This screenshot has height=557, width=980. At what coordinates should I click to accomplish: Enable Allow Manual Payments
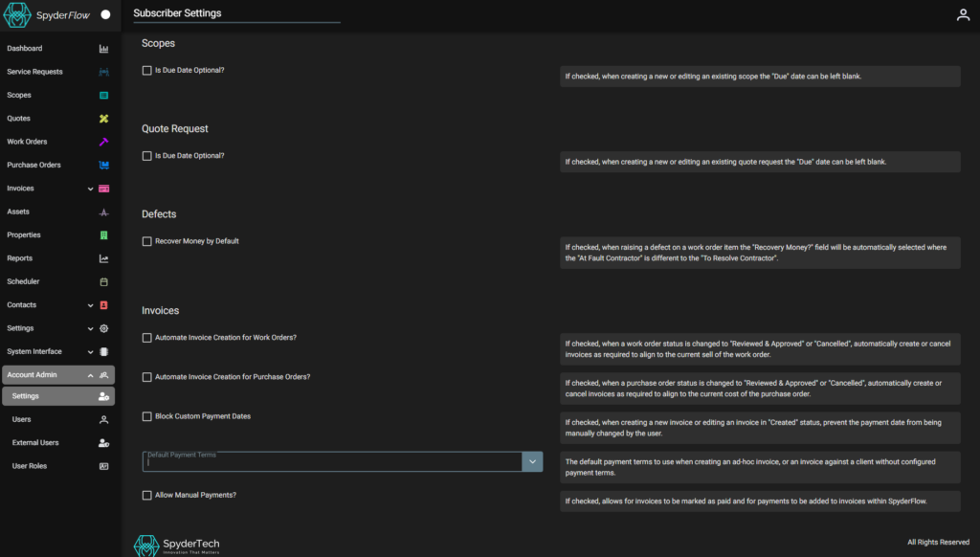pos(147,495)
